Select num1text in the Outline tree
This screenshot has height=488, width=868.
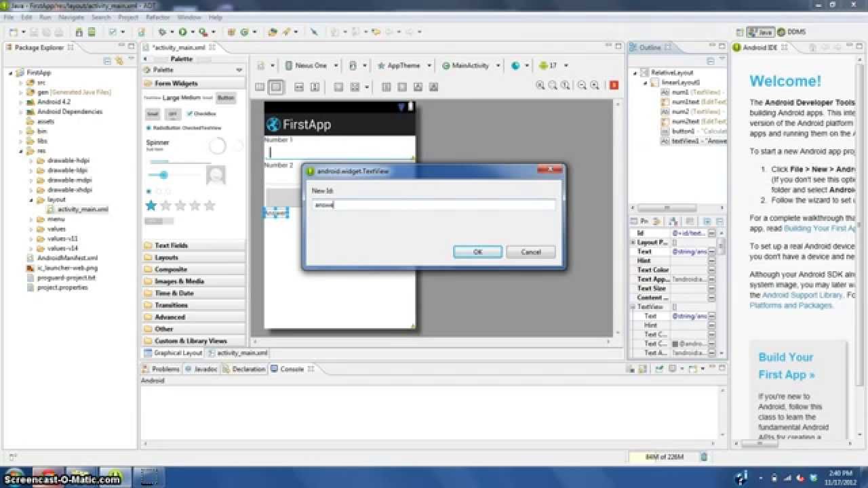point(693,102)
